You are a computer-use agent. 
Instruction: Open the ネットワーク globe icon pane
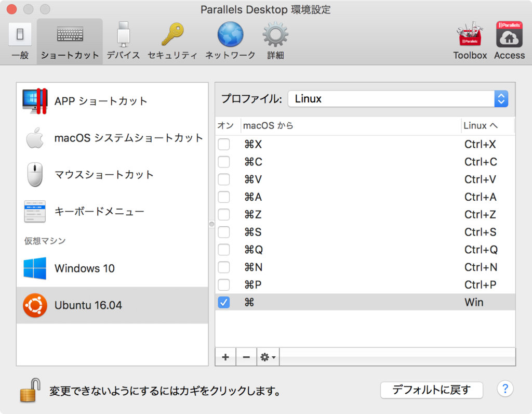coord(230,41)
